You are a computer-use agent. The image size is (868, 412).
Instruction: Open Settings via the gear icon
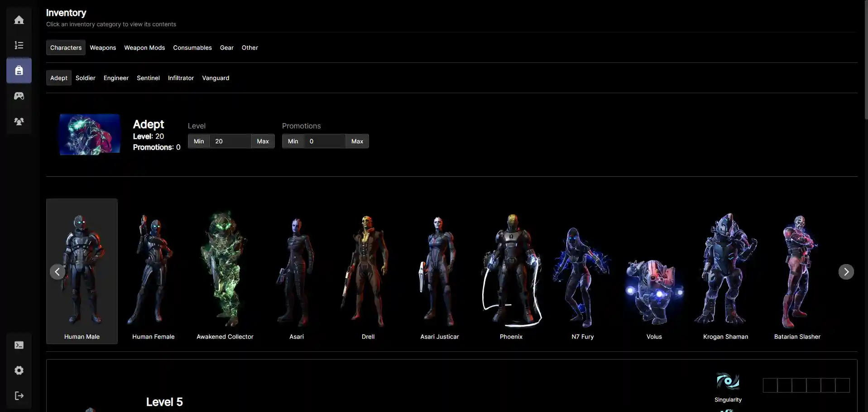(x=19, y=370)
